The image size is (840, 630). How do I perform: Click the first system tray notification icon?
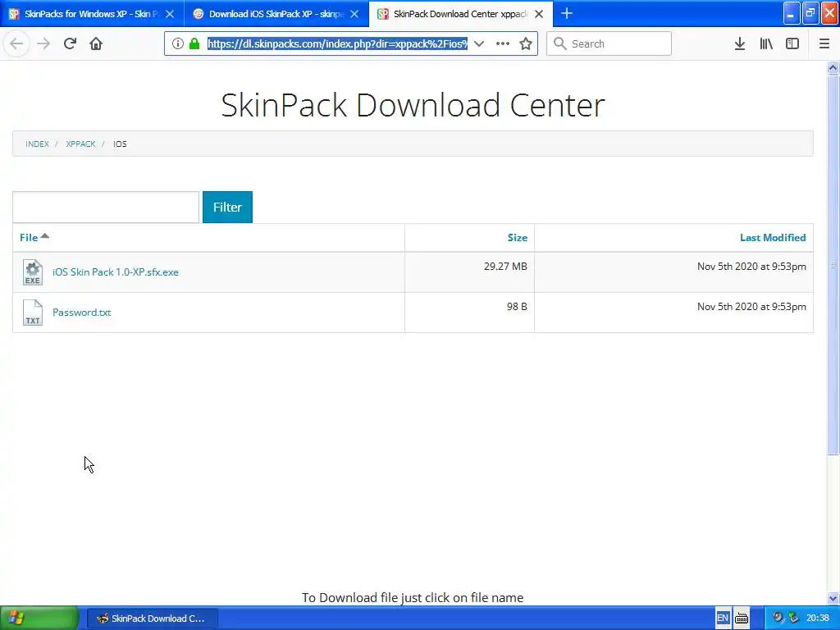[778, 618]
